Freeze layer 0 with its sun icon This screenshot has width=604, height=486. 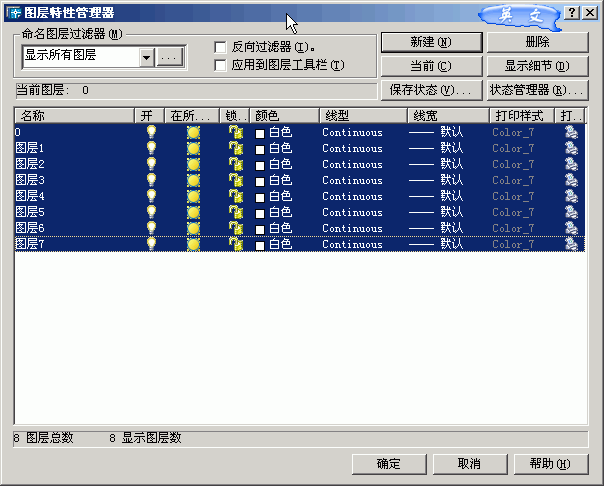point(193,132)
